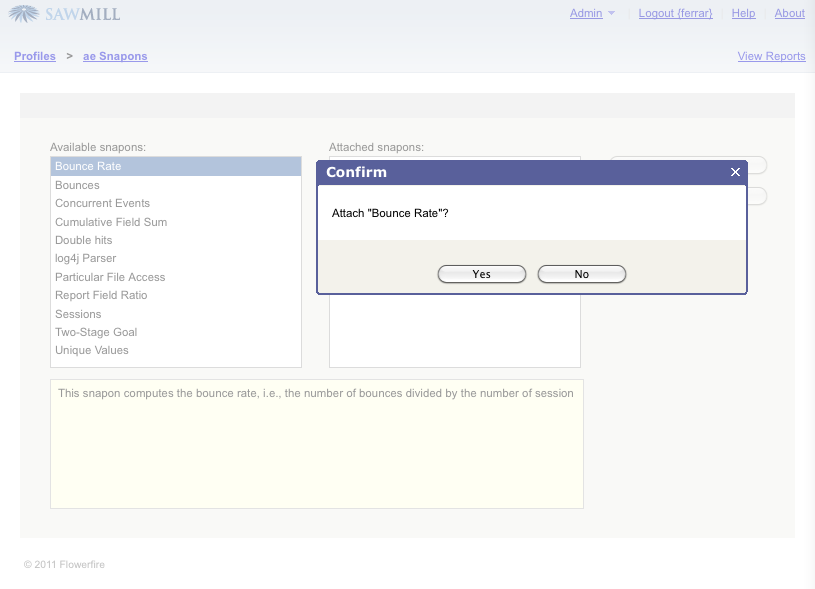Click the Logout (ferrar) link

(x=675, y=13)
